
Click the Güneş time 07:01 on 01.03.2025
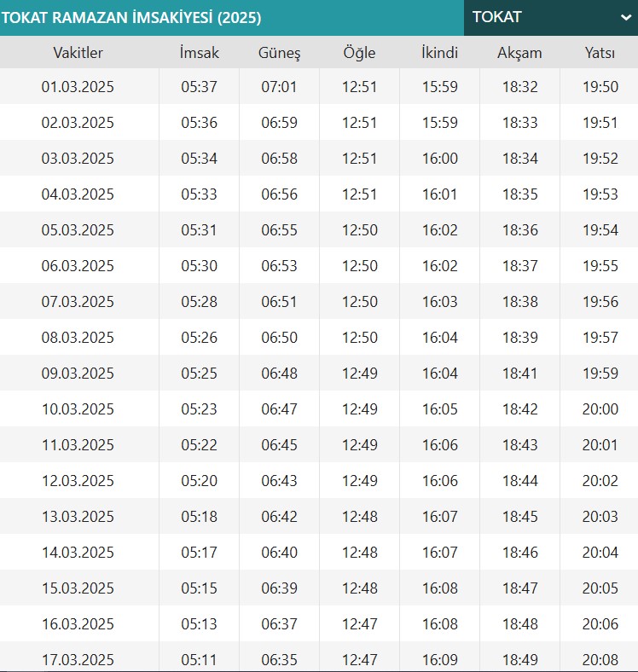point(279,87)
